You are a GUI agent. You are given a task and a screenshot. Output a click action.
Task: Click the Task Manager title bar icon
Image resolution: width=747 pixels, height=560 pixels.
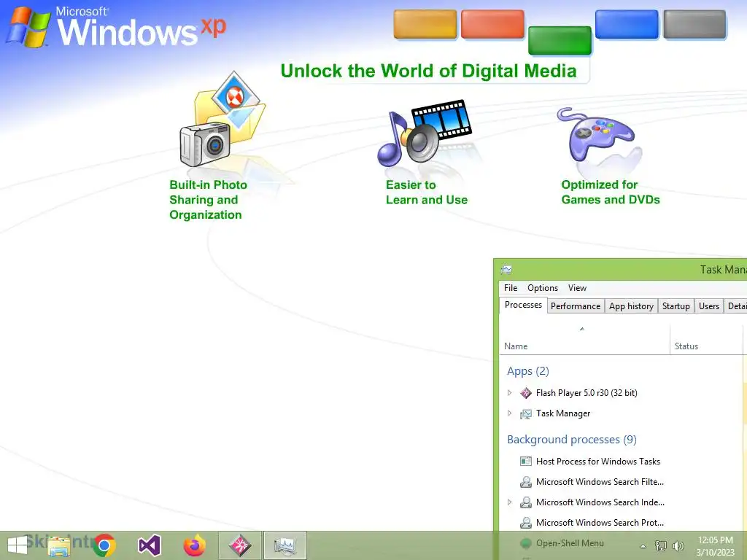tap(506, 270)
